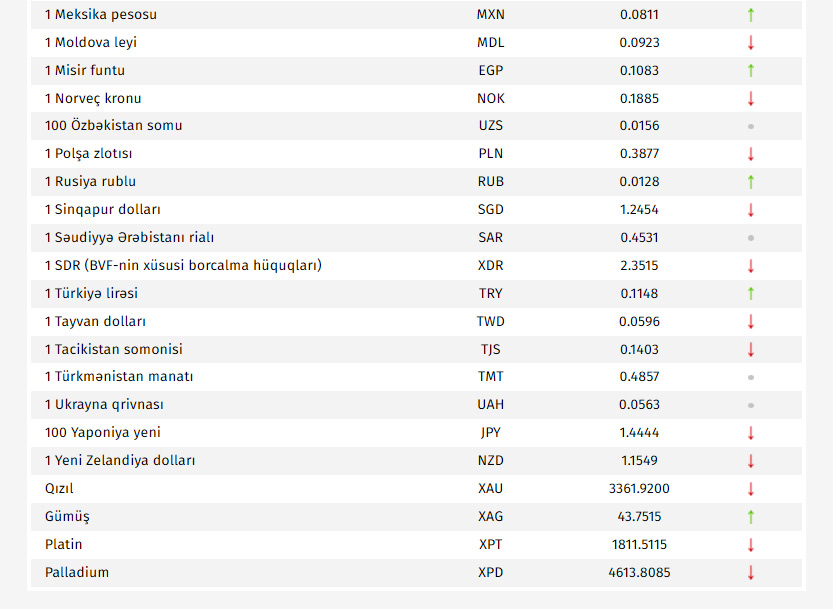Click the gray dot for Türkmənistan manatı
This screenshot has width=836, height=611.
click(750, 377)
